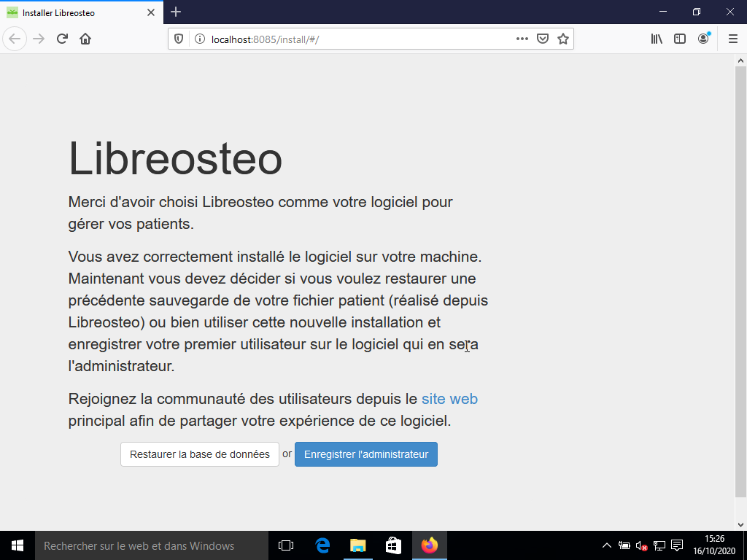Click the scrollbar up arrow
Viewport: 747px width, 560px height.
(740, 61)
